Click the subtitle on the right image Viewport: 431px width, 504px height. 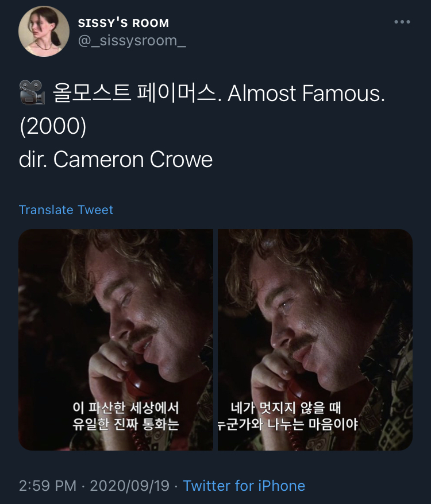288,416
